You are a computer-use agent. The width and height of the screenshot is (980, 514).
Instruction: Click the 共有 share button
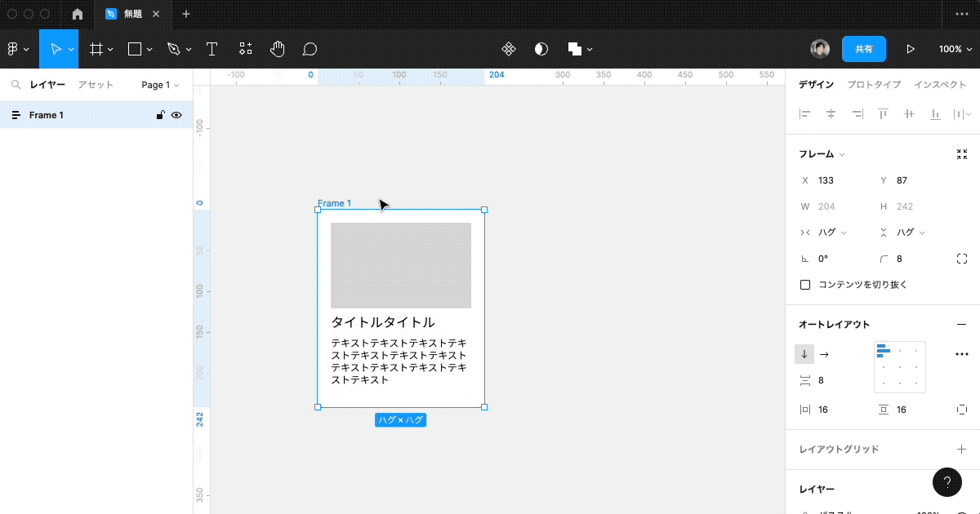click(x=863, y=48)
